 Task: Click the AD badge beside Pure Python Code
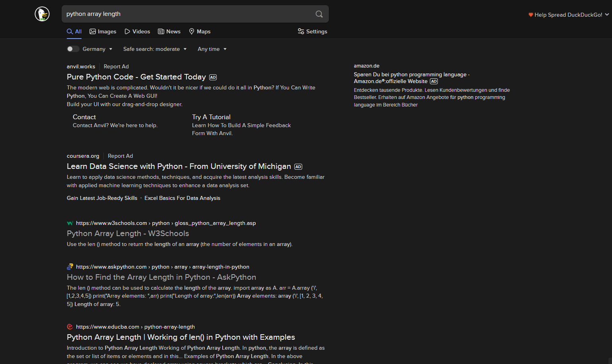tap(213, 77)
